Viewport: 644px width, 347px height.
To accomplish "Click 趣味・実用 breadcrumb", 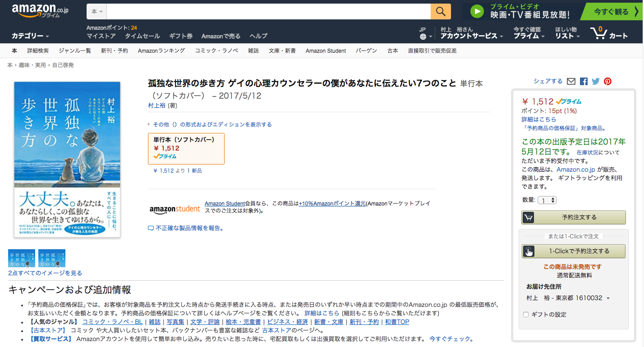I will coord(32,65).
